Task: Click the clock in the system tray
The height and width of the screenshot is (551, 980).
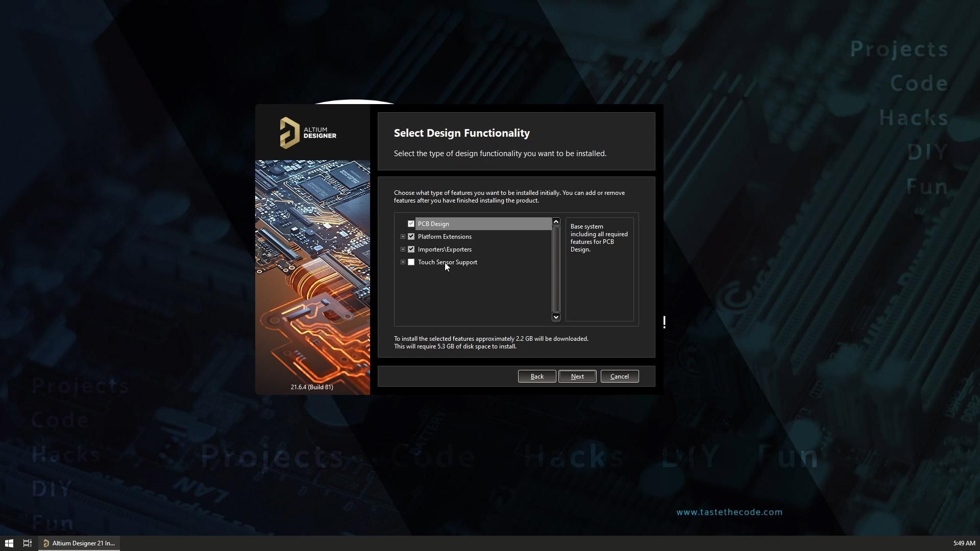Action: tap(964, 542)
